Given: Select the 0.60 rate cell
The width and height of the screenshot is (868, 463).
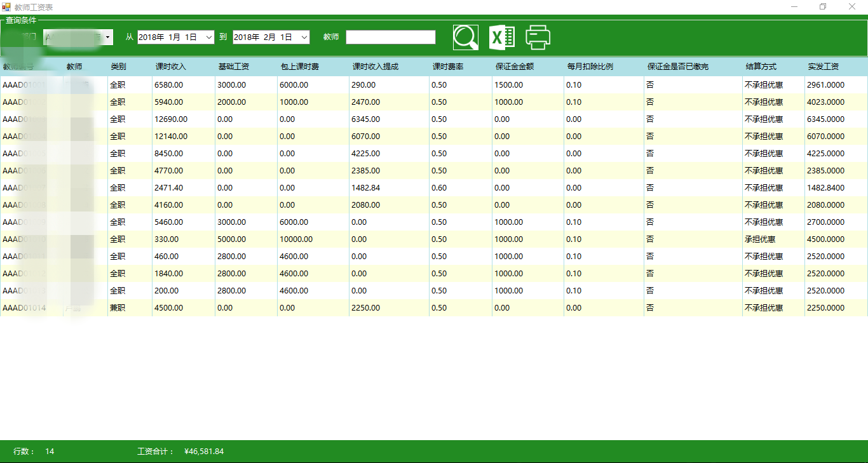Looking at the screenshot, I should coord(461,188).
